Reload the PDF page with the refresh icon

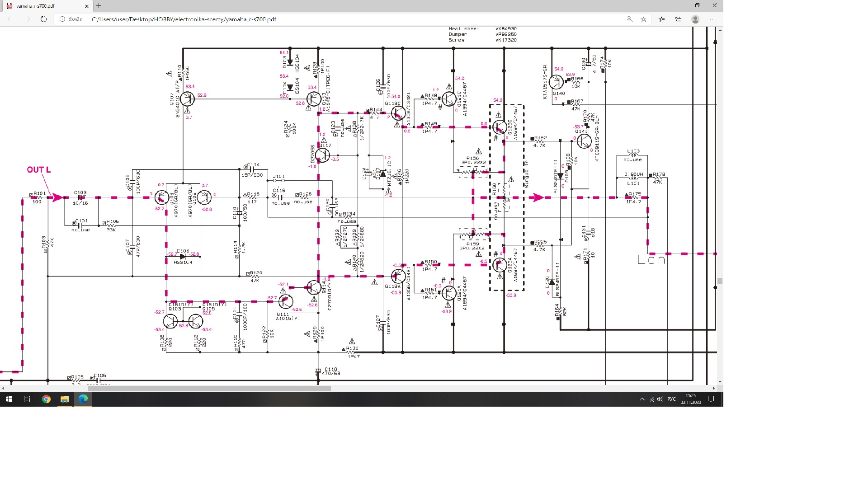(43, 19)
